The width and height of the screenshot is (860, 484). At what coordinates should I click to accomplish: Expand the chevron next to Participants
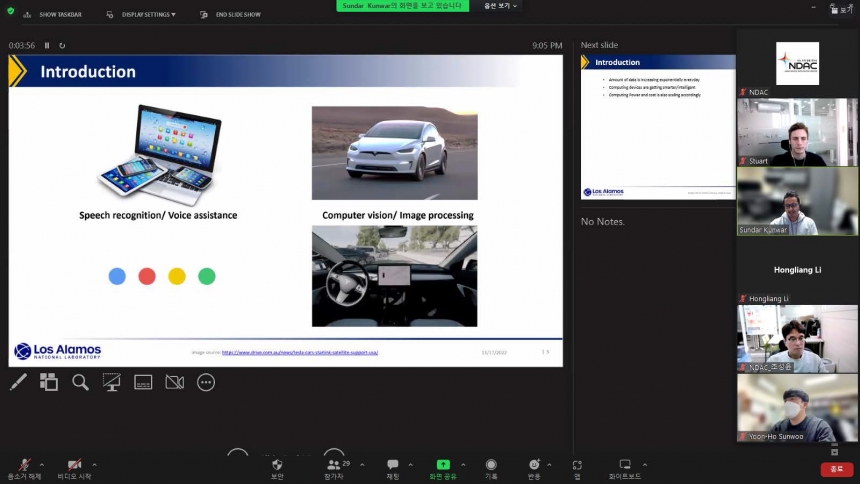362,465
